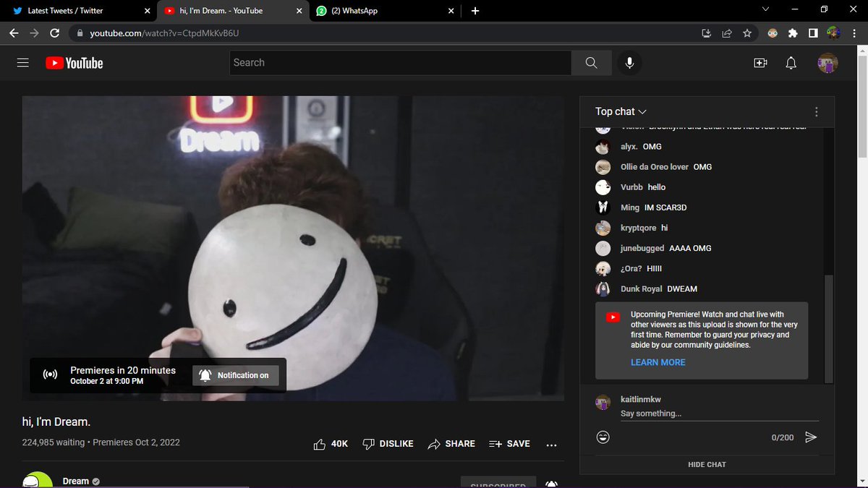868x488 pixels.
Task: Go forward in browser history
Action: coord(34,33)
